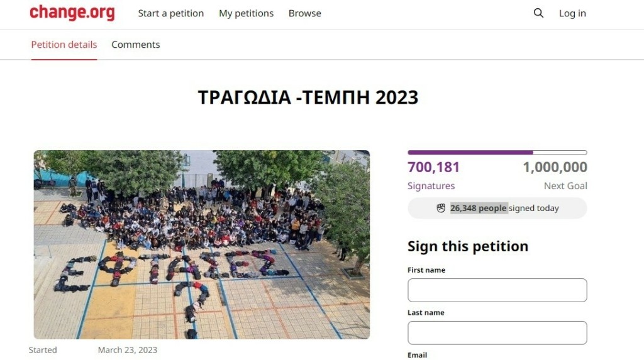This screenshot has width=644, height=360.
Task: Open My petitions in the header
Action: 246,13
